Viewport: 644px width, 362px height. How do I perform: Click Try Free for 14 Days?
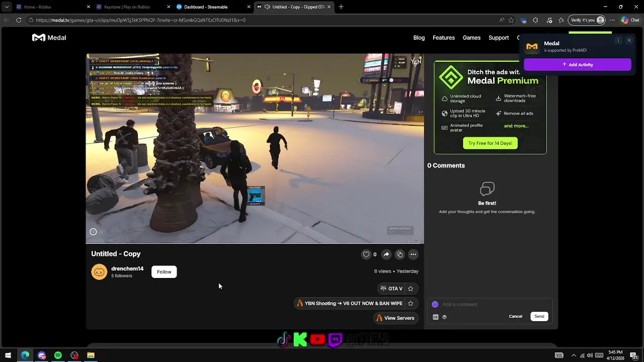point(490,143)
